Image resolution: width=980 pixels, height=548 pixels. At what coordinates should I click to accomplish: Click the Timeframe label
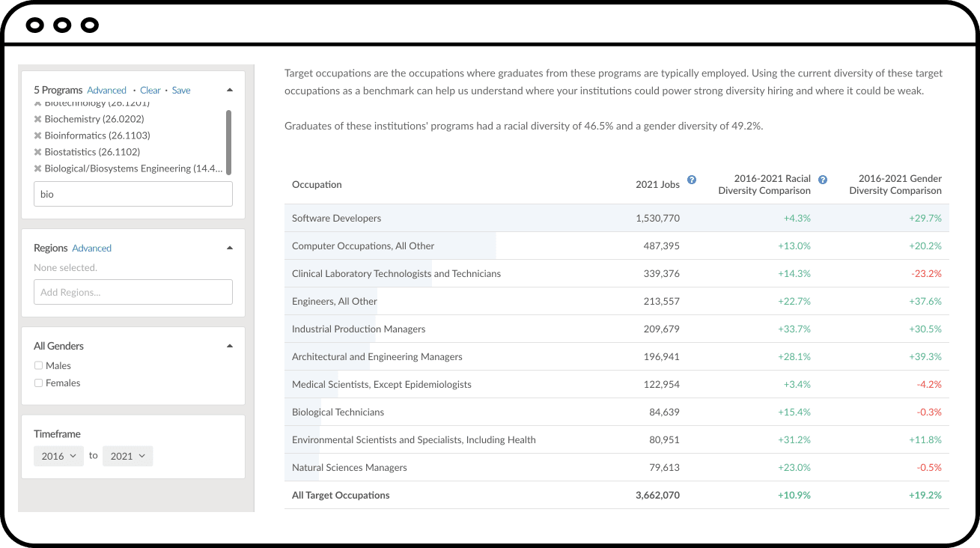[57, 433]
